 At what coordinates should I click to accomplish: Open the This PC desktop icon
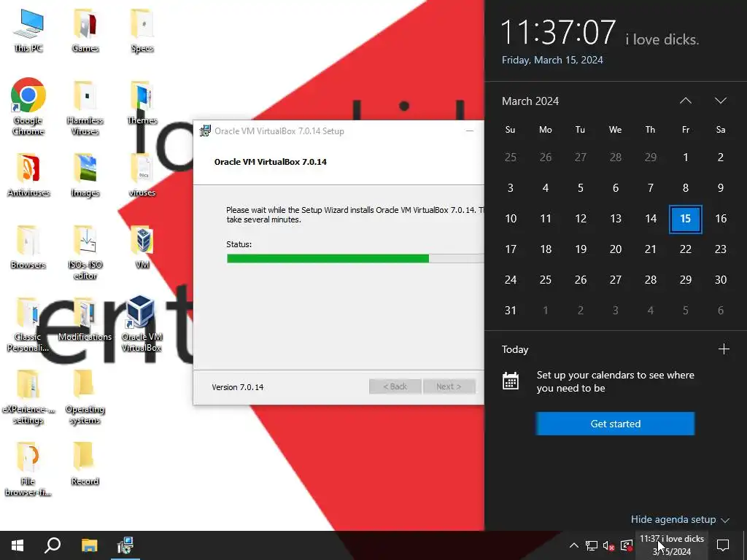28,30
